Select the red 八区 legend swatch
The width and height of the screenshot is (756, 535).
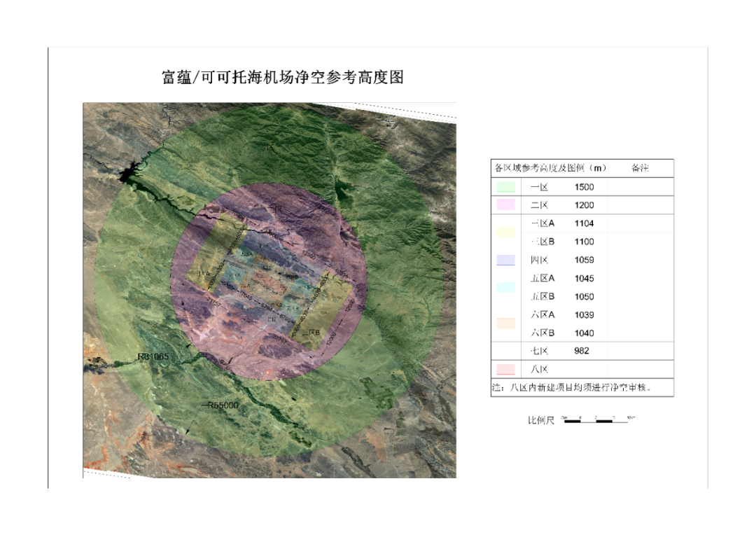(x=505, y=369)
